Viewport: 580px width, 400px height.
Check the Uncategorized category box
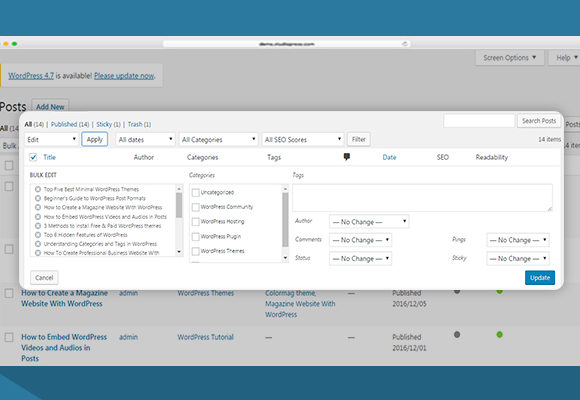(x=196, y=192)
